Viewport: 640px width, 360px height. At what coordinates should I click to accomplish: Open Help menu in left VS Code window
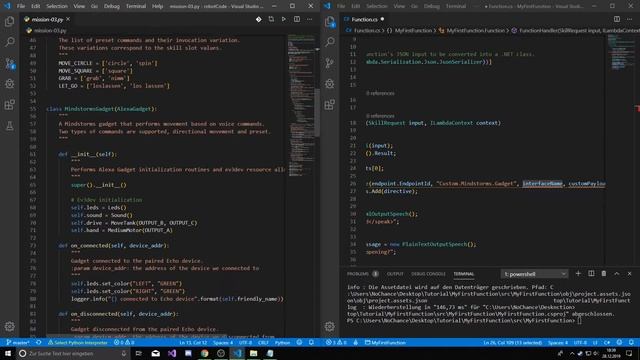(x=157, y=6)
